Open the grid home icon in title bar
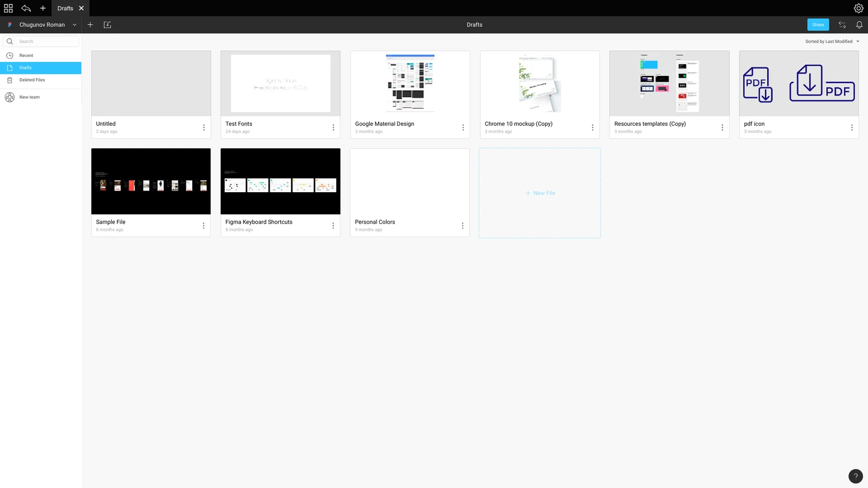The height and width of the screenshot is (488, 868). click(x=8, y=8)
